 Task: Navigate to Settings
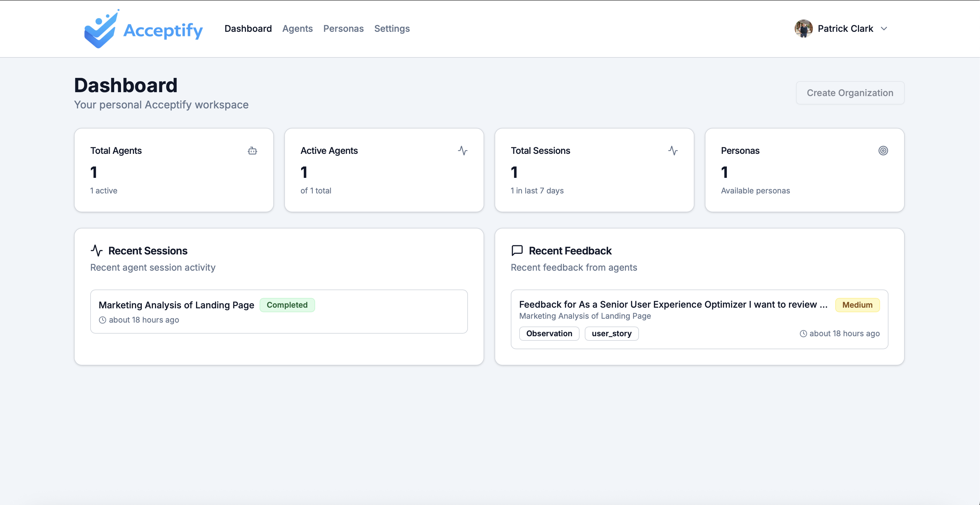click(x=392, y=29)
